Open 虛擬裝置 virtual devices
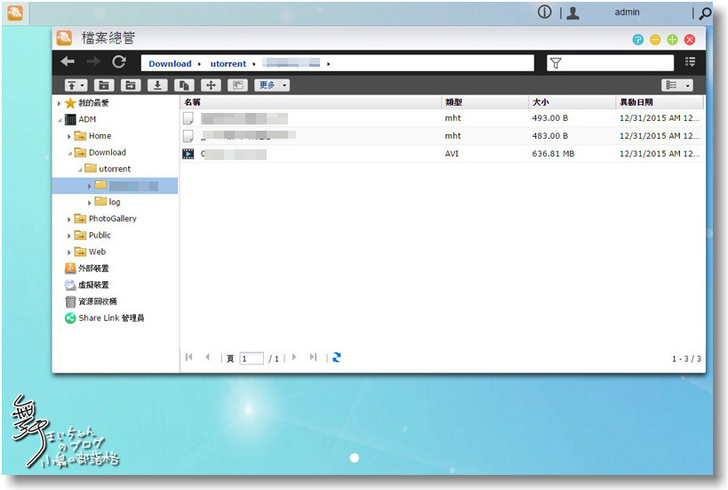 click(93, 285)
